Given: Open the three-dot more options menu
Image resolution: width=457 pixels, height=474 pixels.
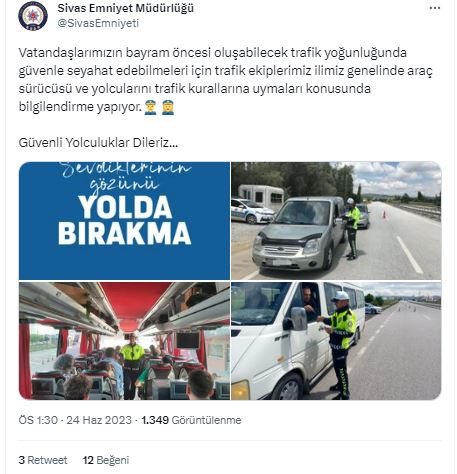Looking at the screenshot, I should (x=435, y=8).
